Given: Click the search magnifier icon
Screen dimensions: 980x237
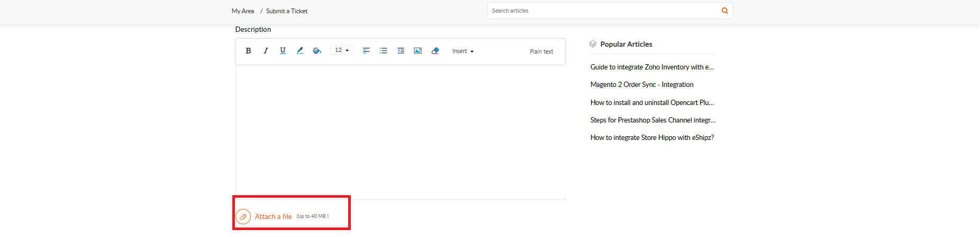Looking at the screenshot, I should coord(725,11).
